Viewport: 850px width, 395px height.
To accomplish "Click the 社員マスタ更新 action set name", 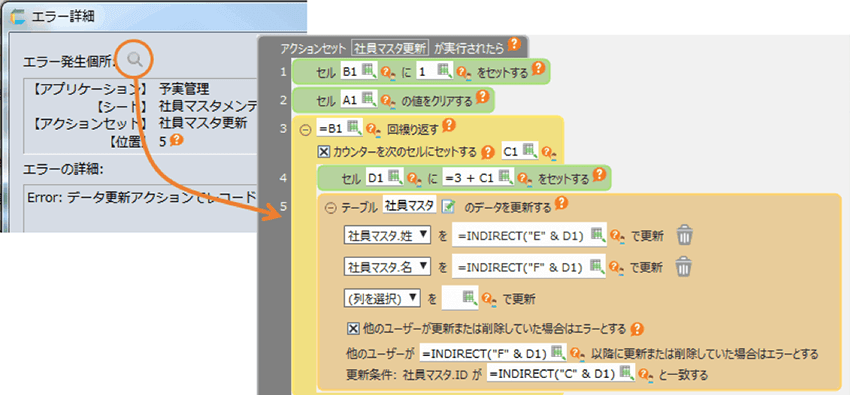I will pos(390,48).
